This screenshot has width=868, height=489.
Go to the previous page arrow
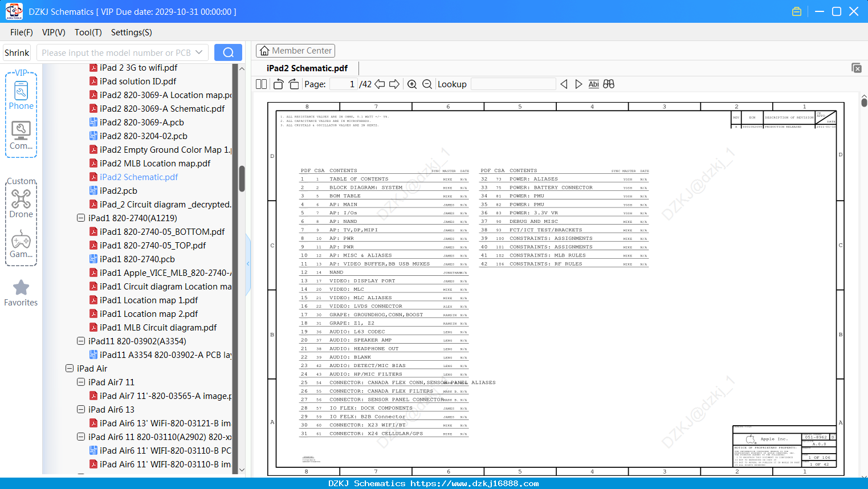pos(380,84)
